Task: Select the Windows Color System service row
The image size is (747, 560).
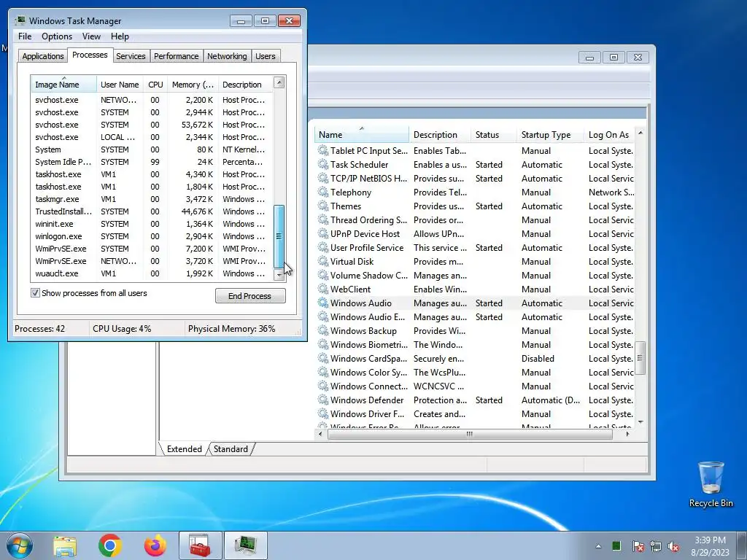Action: tap(475, 373)
